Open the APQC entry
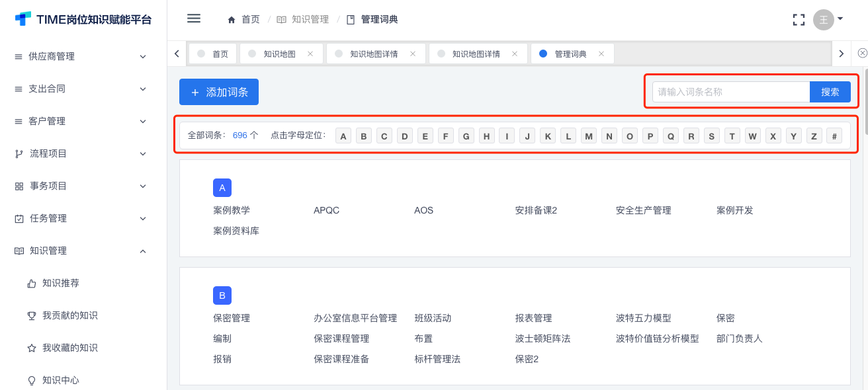Viewport: 868px width, 390px height. pos(326,210)
